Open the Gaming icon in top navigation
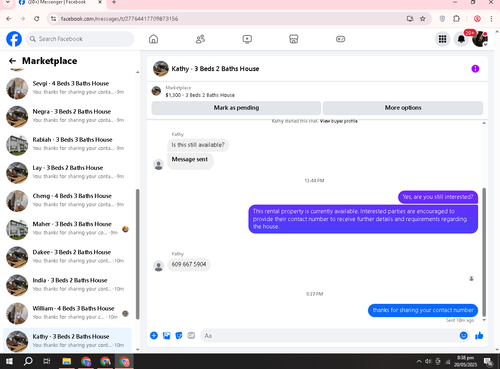500x369 pixels. click(340, 39)
